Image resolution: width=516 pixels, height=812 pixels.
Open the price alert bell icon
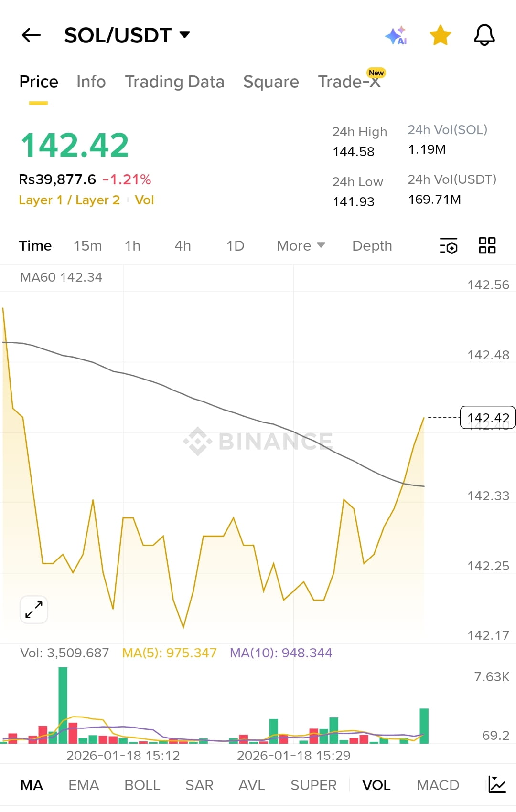tap(484, 35)
